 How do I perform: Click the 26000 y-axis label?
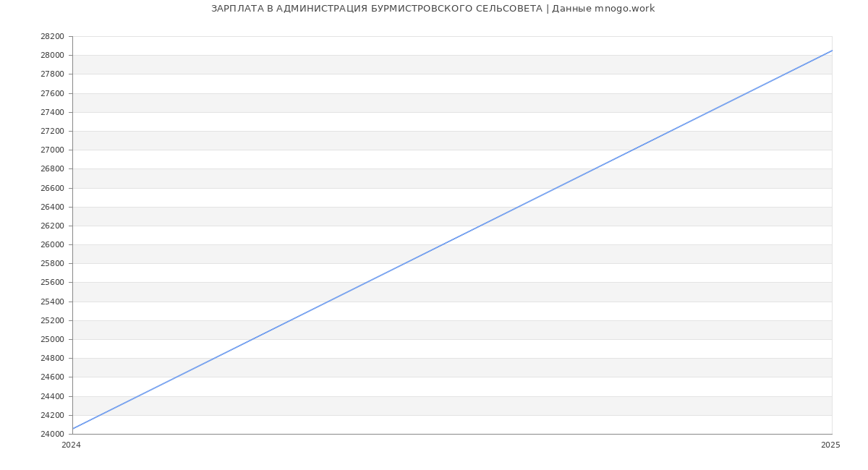pos(52,244)
